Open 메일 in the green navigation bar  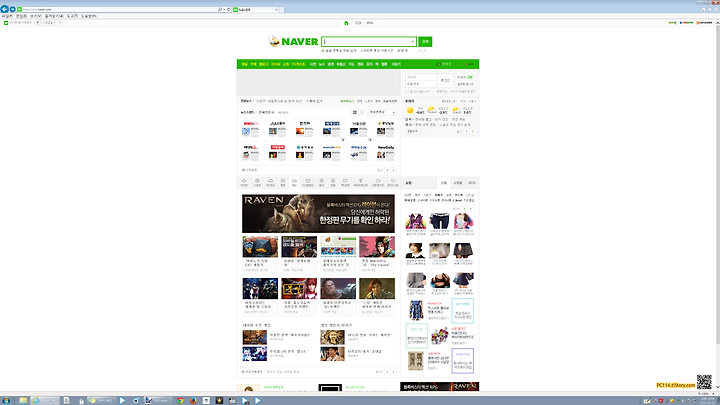point(244,64)
